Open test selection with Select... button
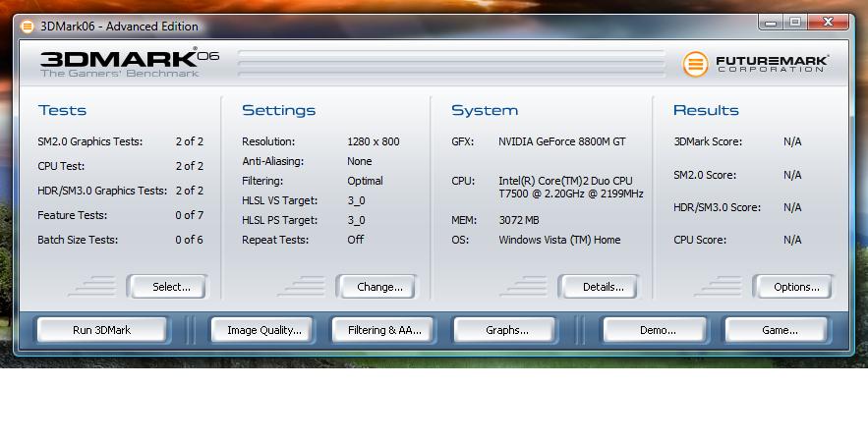This screenshot has width=868, height=442. 167,287
